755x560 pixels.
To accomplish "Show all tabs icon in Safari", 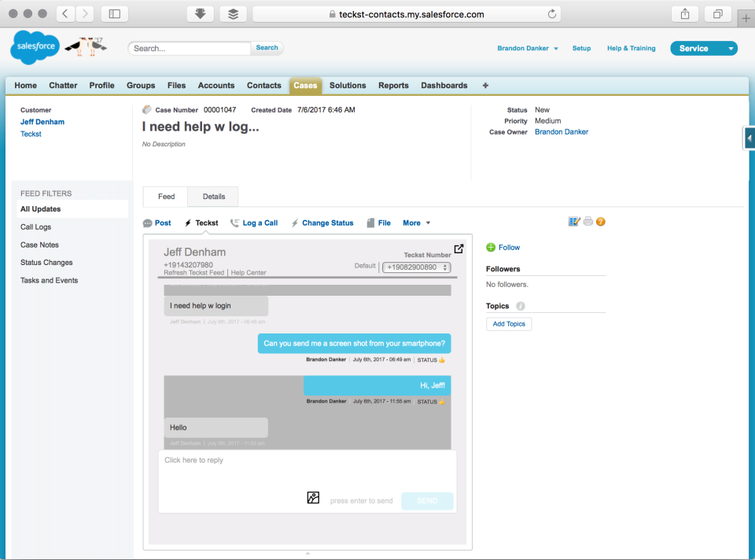I will click(717, 14).
